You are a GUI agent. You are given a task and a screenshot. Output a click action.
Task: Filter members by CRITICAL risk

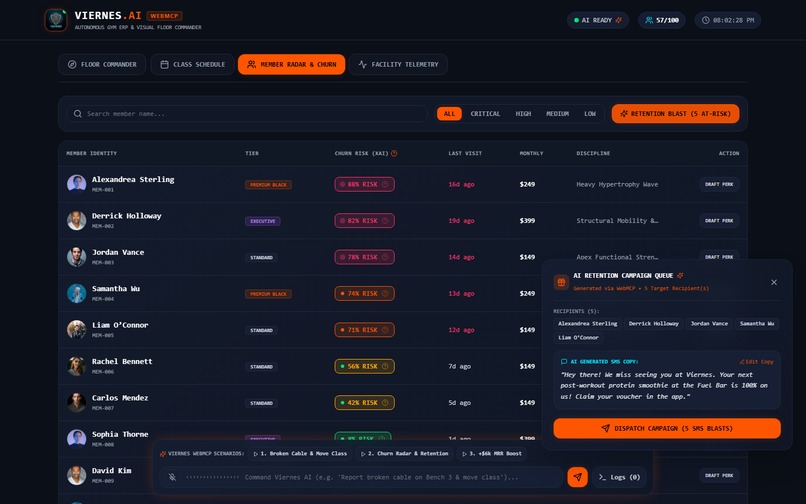(x=485, y=114)
